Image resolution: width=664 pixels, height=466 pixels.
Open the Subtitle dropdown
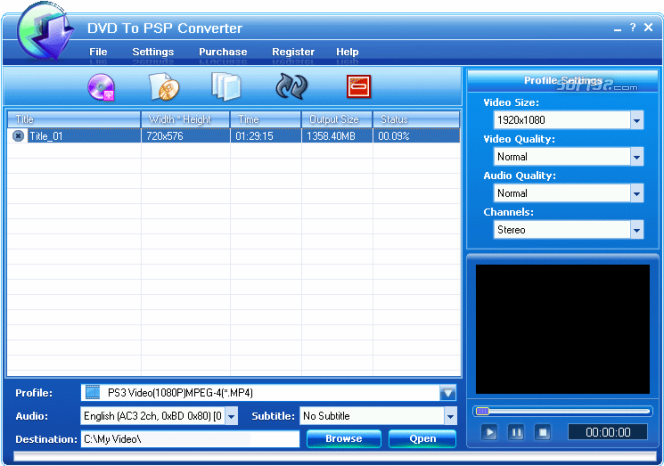pos(450,416)
